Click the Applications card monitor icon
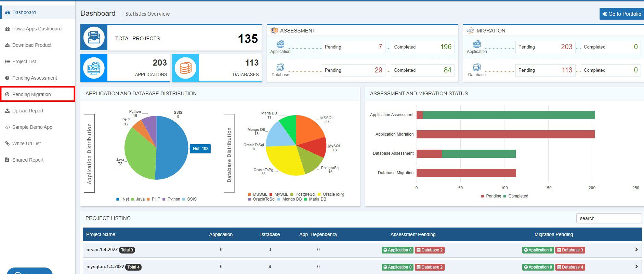Screen dimensions: 644x274 coord(94,68)
